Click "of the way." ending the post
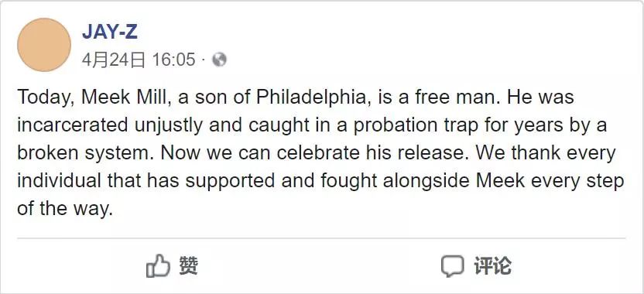The height and width of the screenshot is (294, 644). (x=65, y=209)
